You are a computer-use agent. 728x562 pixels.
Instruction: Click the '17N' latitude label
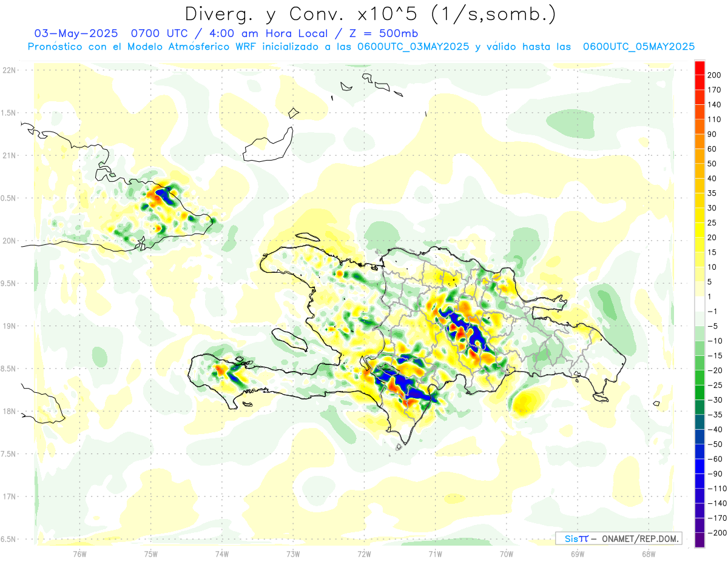9,497
